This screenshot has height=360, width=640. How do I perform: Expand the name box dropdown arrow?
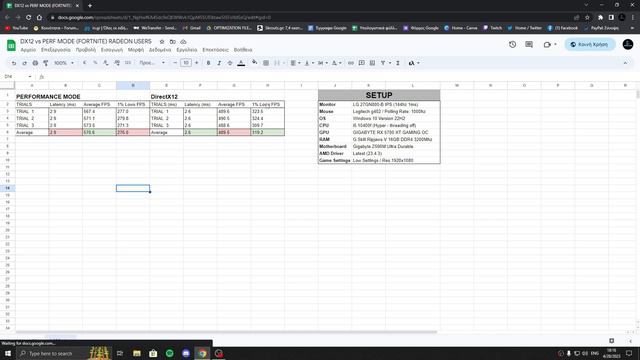tap(30, 77)
